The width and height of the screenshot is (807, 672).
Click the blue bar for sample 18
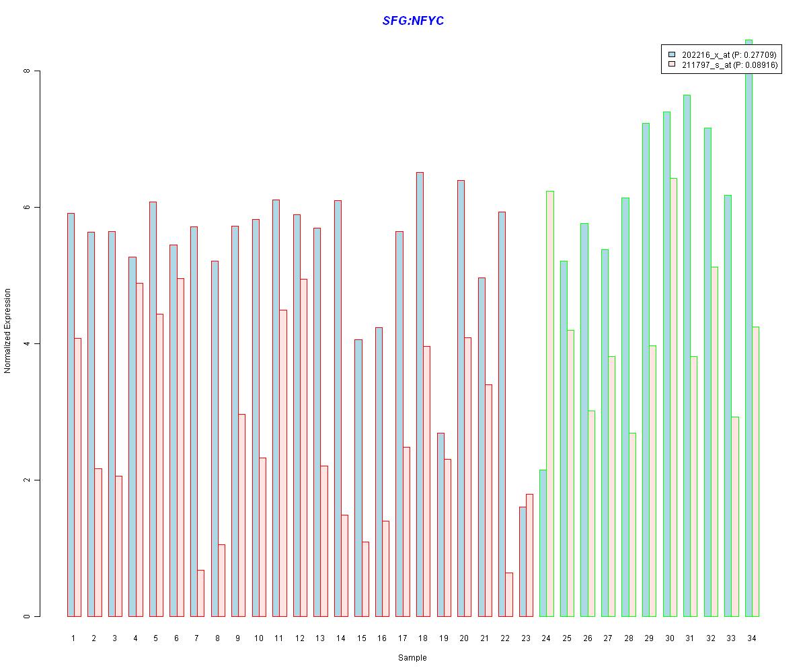pyautogui.click(x=420, y=394)
